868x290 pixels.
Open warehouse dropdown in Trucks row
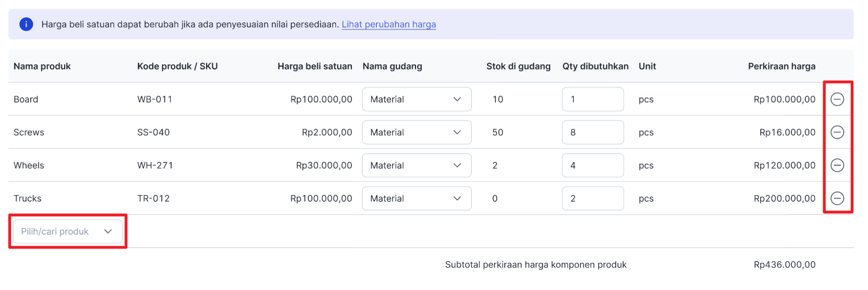coord(416,198)
